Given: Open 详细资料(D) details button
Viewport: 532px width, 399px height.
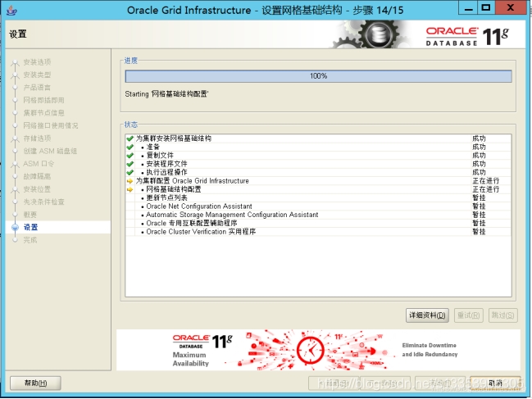Looking at the screenshot, I should (x=427, y=315).
